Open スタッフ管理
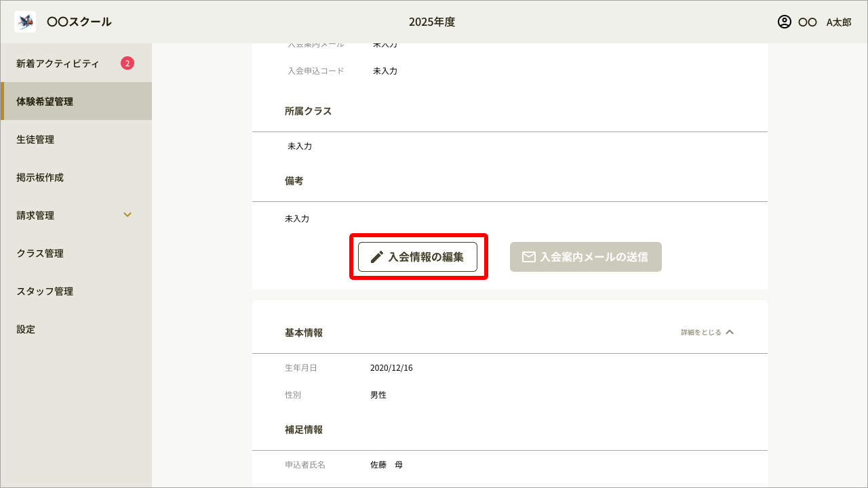This screenshot has height=488, width=868. point(43,291)
